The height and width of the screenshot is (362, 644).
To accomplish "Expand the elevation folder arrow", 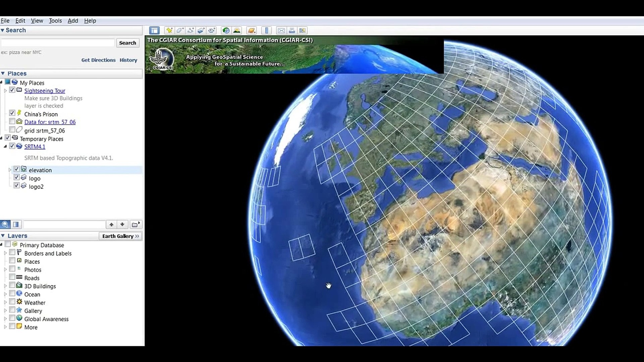I will point(10,170).
